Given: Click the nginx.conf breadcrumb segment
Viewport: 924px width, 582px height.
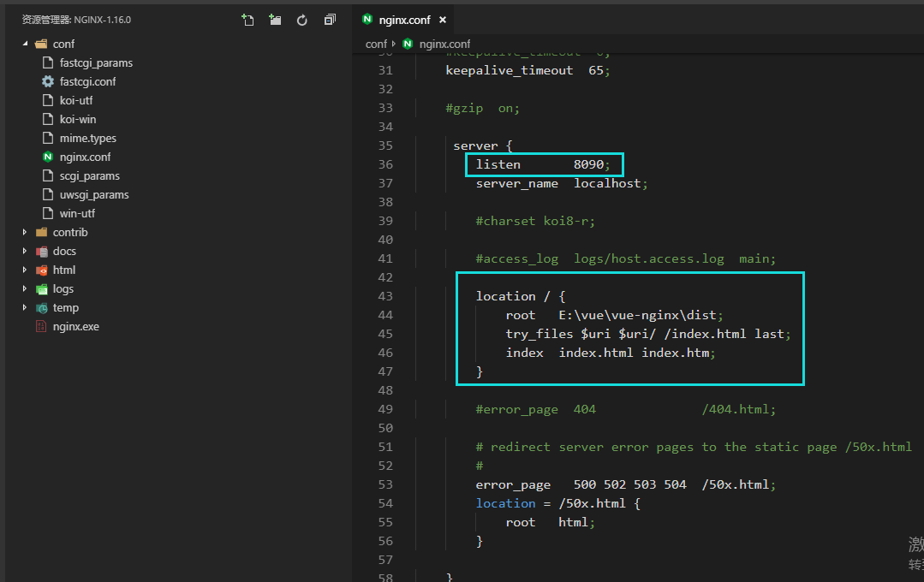Looking at the screenshot, I should (x=444, y=45).
